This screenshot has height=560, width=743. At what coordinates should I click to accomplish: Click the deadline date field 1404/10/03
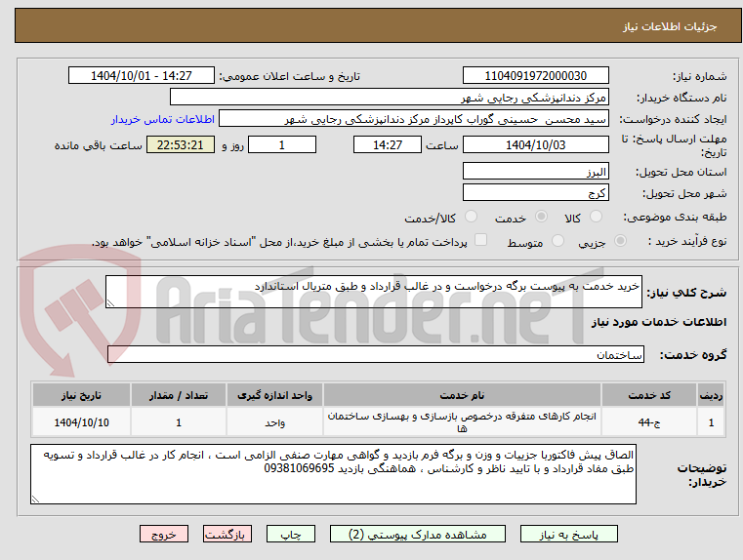[x=535, y=144]
